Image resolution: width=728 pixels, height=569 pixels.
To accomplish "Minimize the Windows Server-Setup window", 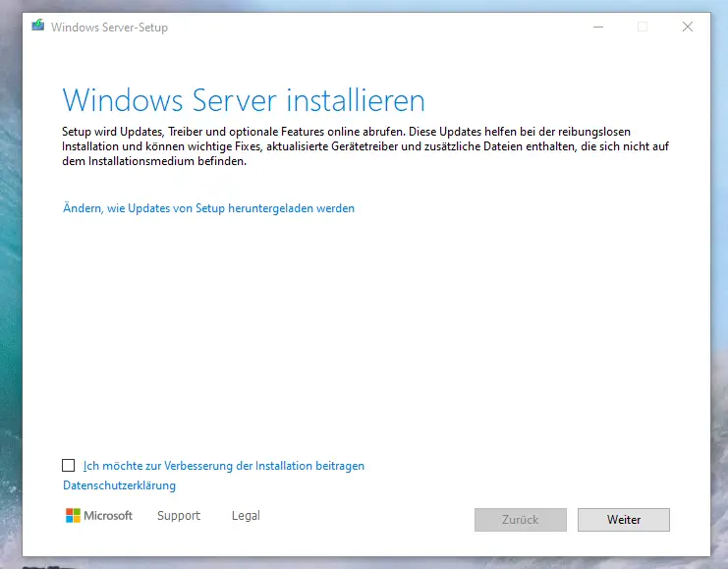I will click(598, 27).
